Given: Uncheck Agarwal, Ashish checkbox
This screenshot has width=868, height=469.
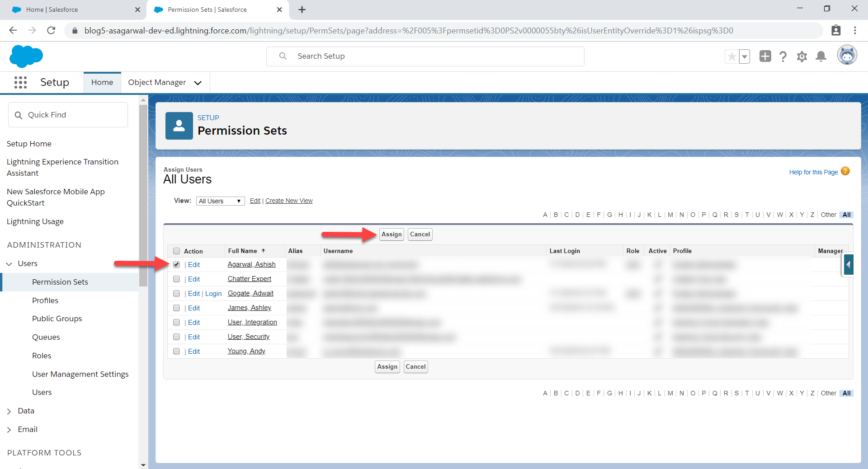Looking at the screenshot, I should click(176, 264).
